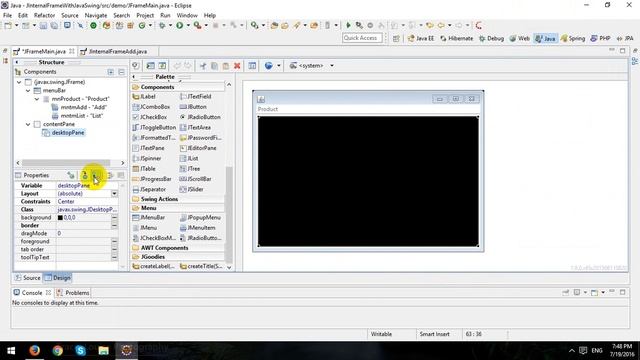Screen dimensions: 640x360
Task: Select mntmList - "List" in tree
Action: [78, 116]
